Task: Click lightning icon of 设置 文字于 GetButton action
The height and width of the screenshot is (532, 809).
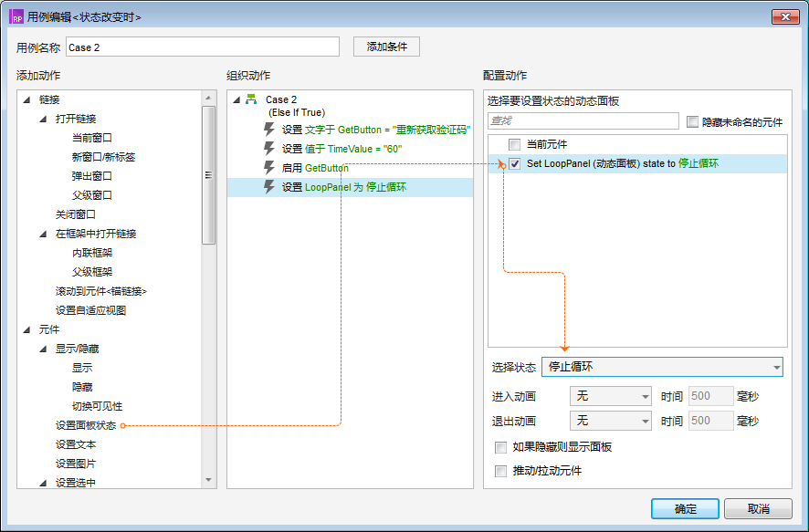Action: click(269, 130)
